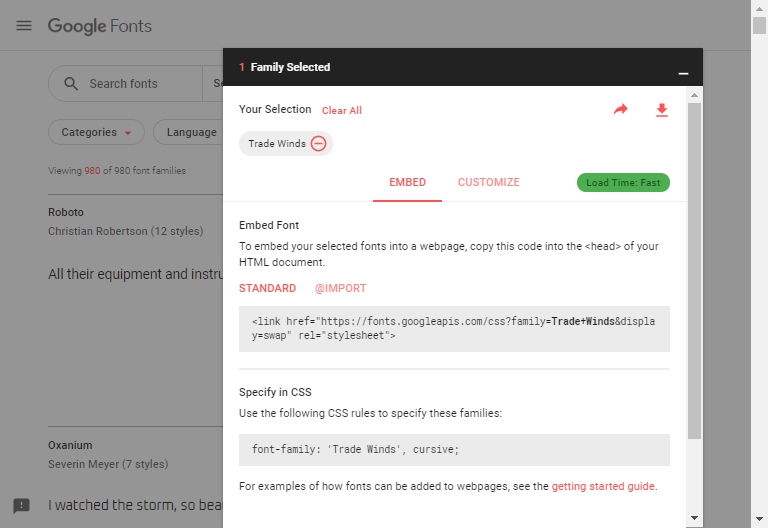Screen dimensions: 768x528
Task: Click the Oxanium sample storm sentence
Action: (x=135, y=505)
